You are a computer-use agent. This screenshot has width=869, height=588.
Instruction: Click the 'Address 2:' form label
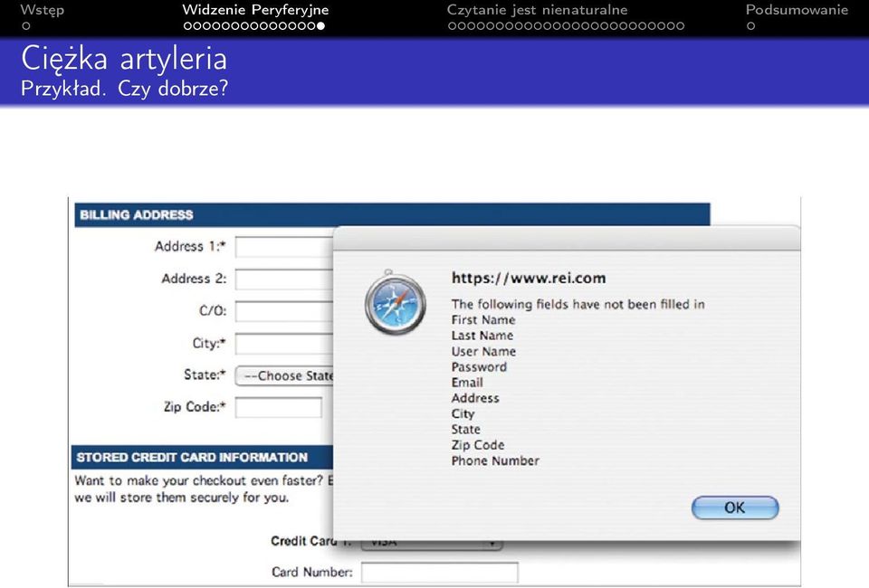[194, 279]
